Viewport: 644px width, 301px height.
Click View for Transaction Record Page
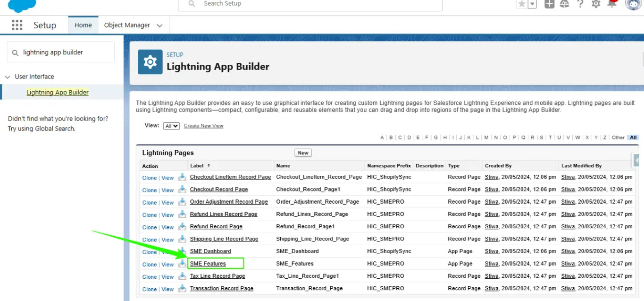[x=167, y=289]
